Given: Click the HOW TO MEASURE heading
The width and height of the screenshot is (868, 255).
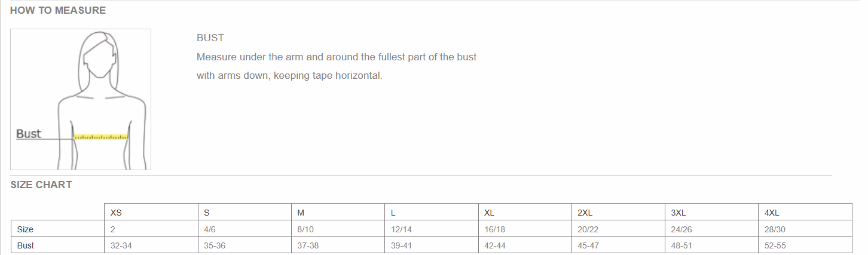Looking at the screenshot, I should coord(58,10).
